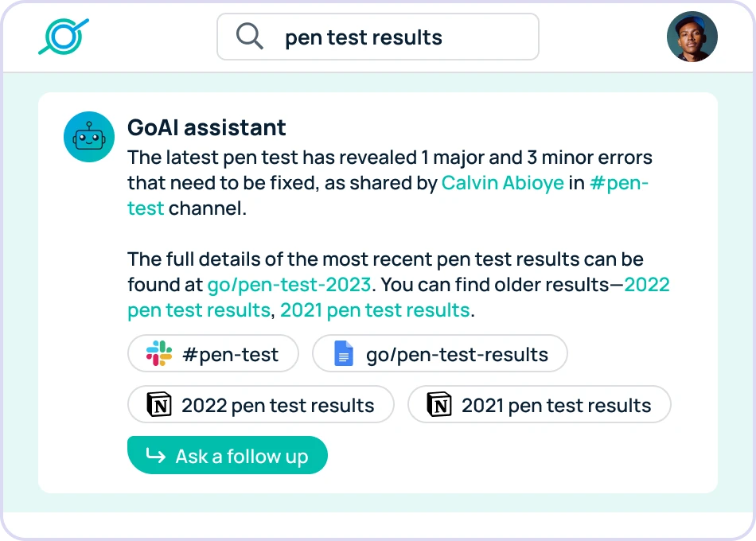Open the go/pen-test-results document chip
The height and width of the screenshot is (541, 756).
(440, 353)
